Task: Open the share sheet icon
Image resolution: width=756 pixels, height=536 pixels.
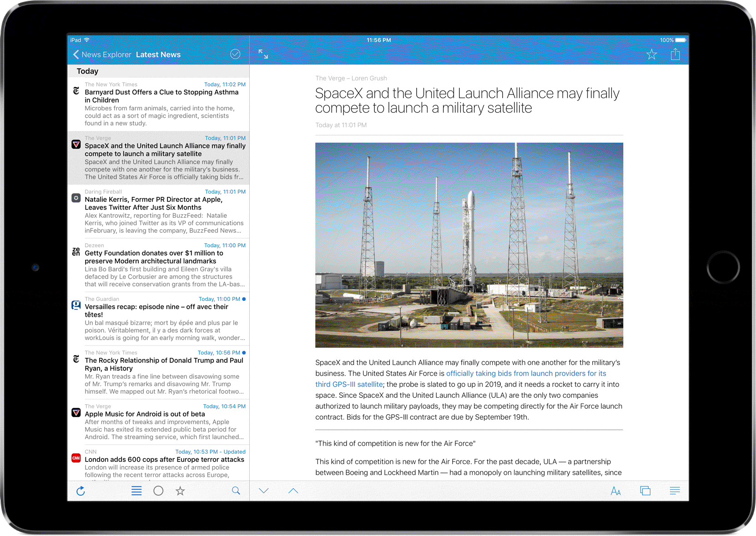Action: coord(675,54)
